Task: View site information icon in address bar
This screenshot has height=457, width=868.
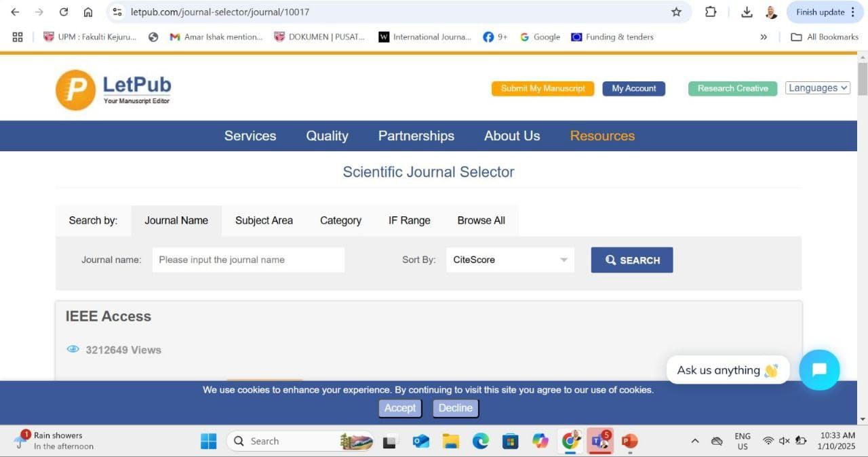Action: 117,12
